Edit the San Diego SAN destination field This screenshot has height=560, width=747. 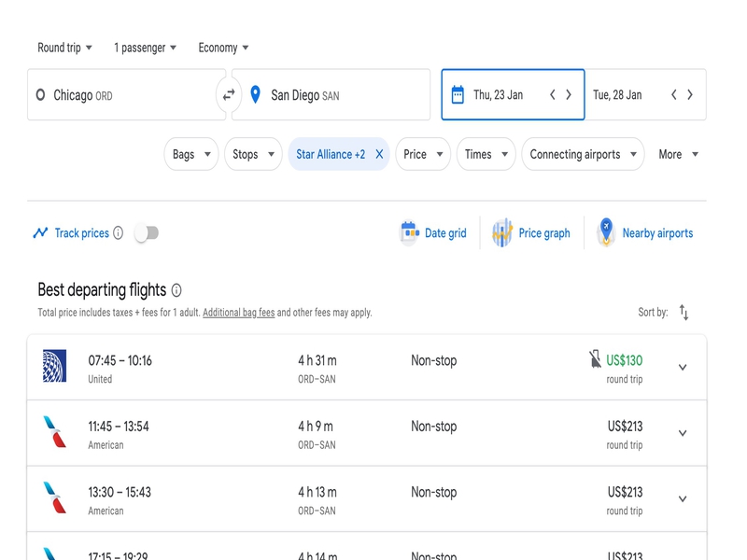pyautogui.click(x=331, y=95)
